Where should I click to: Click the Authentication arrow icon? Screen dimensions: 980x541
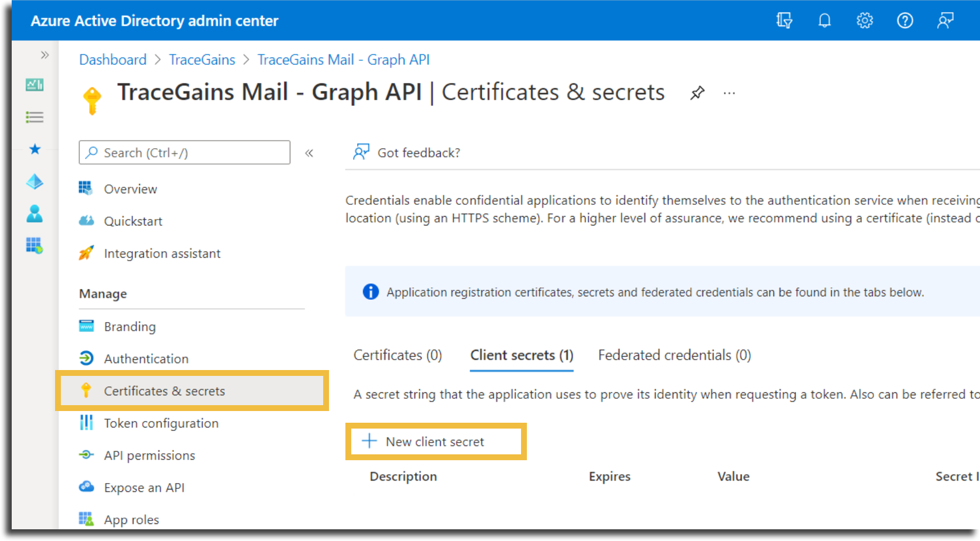86,358
